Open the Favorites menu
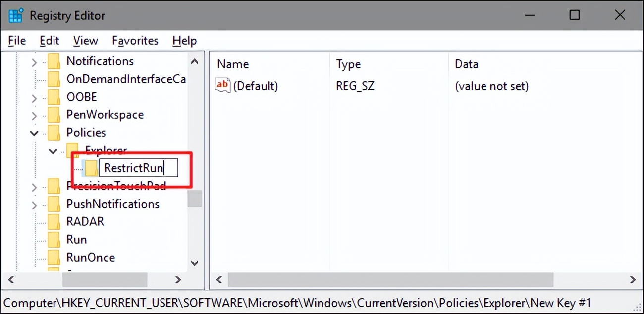 134,40
